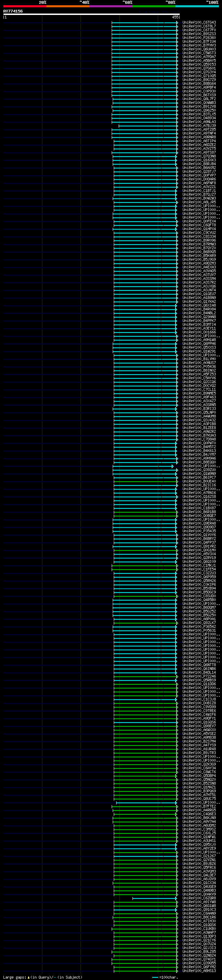Select the UniRef100_C1MKJ1 label
This screenshot has height=980, width=222.
point(199,565)
